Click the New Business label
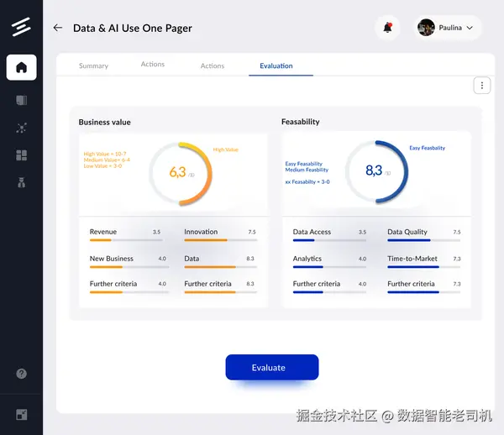The image size is (504, 435). tap(112, 259)
